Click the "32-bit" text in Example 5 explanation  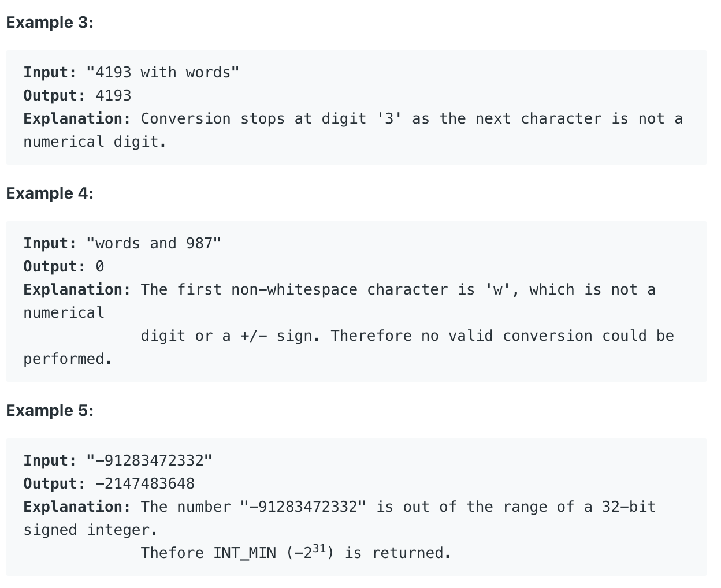coord(629,507)
